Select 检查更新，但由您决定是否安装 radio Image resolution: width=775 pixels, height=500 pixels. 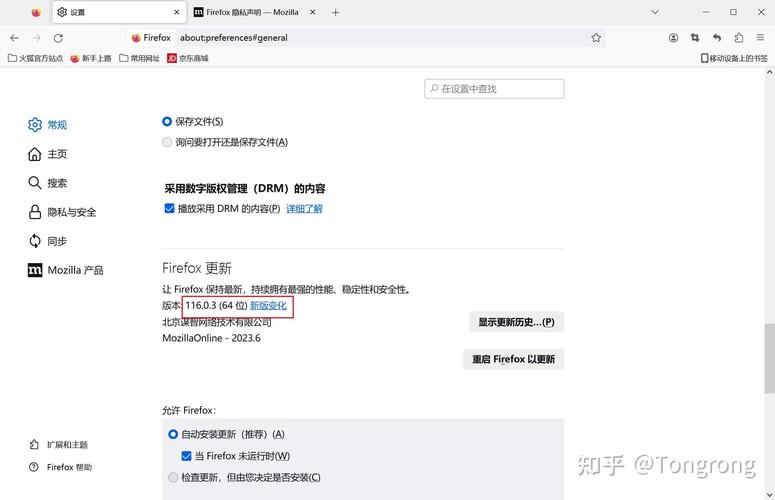173,478
